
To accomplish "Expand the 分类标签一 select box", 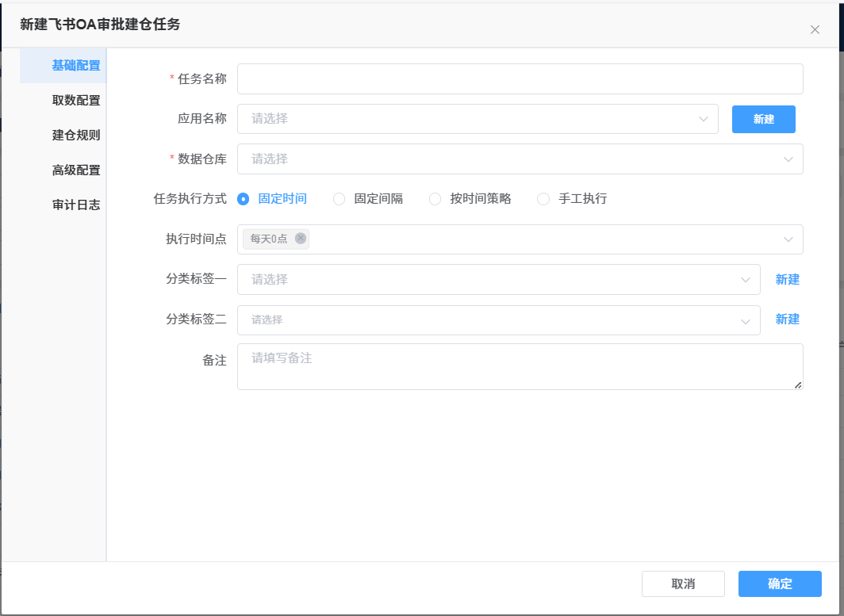I will (x=498, y=280).
